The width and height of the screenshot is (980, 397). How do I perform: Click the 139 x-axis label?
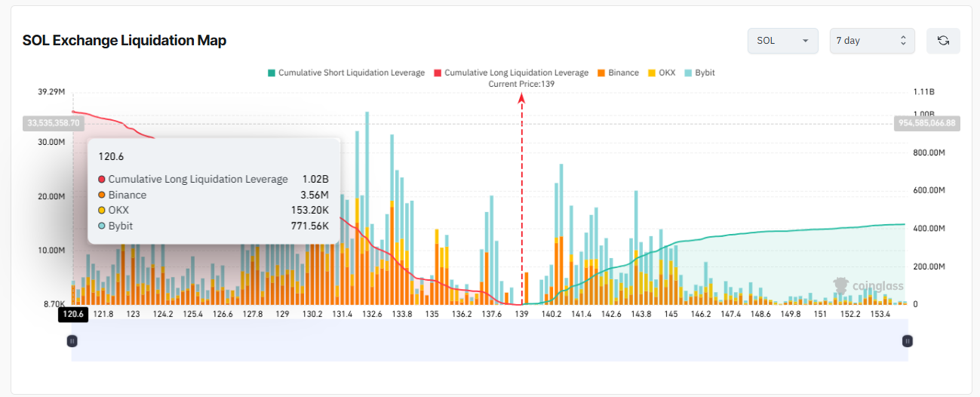coord(521,314)
